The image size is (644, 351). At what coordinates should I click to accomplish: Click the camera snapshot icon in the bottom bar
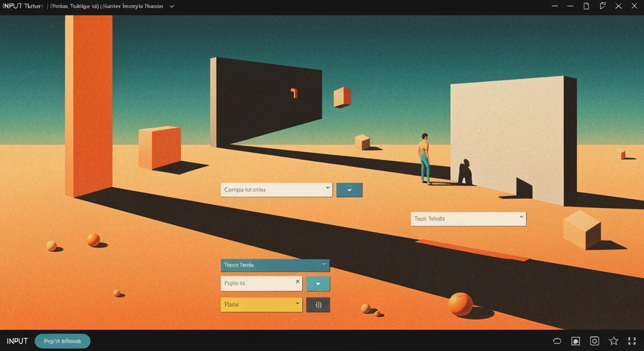click(594, 341)
